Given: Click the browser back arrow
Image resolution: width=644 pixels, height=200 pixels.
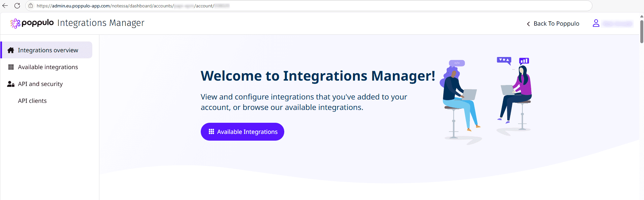Looking at the screenshot, I should point(5,6).
